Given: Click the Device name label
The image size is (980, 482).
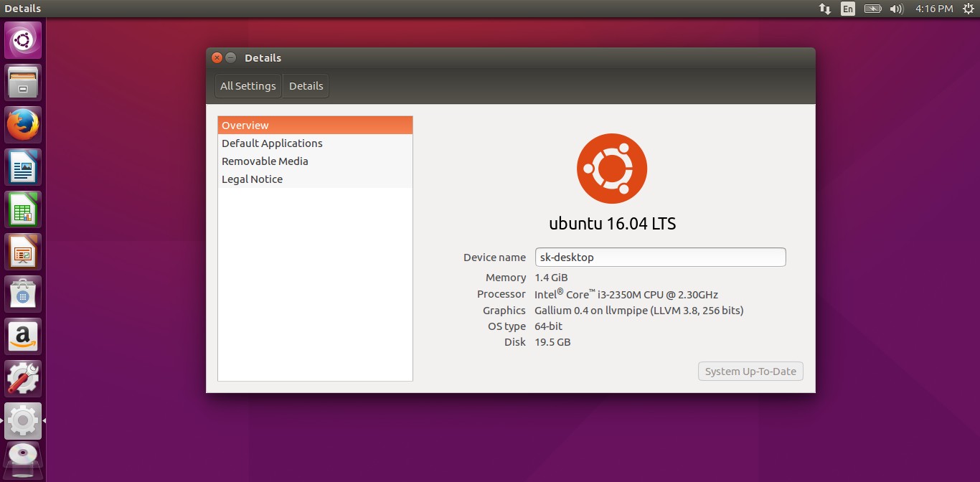Looking at the screenshot, I should pos(494,257).
